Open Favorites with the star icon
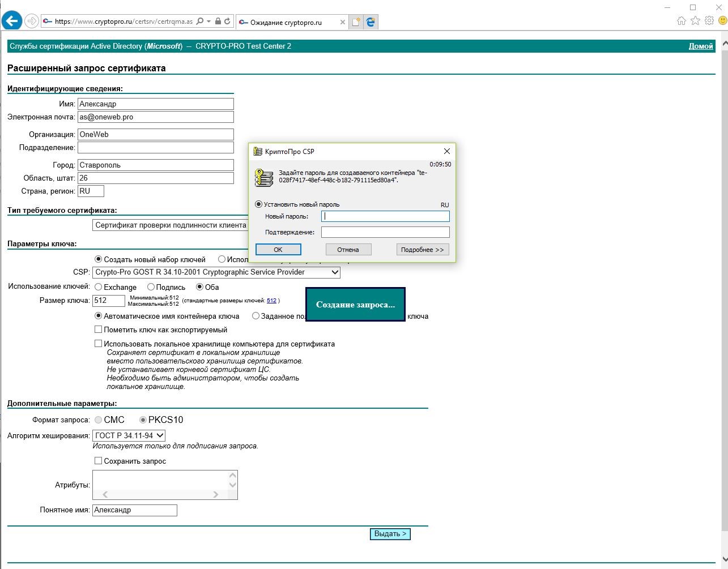The image size is (728, 569). (696, 21)
